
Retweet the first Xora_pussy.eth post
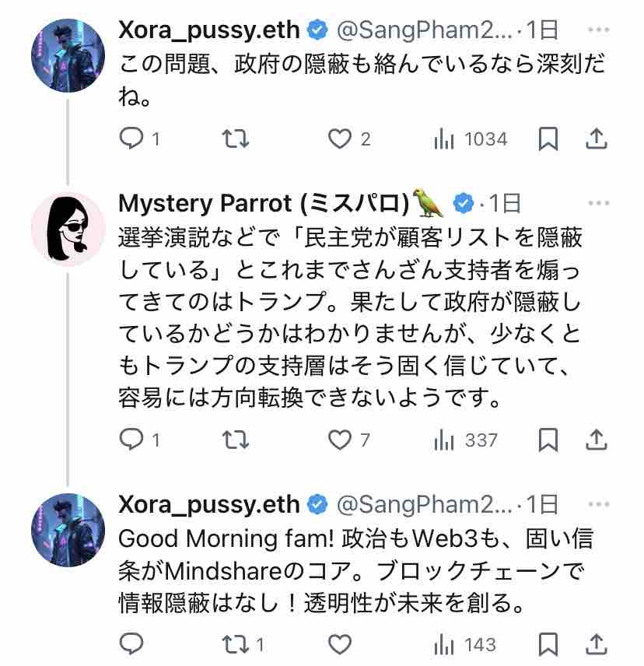(x=235, y=139)
